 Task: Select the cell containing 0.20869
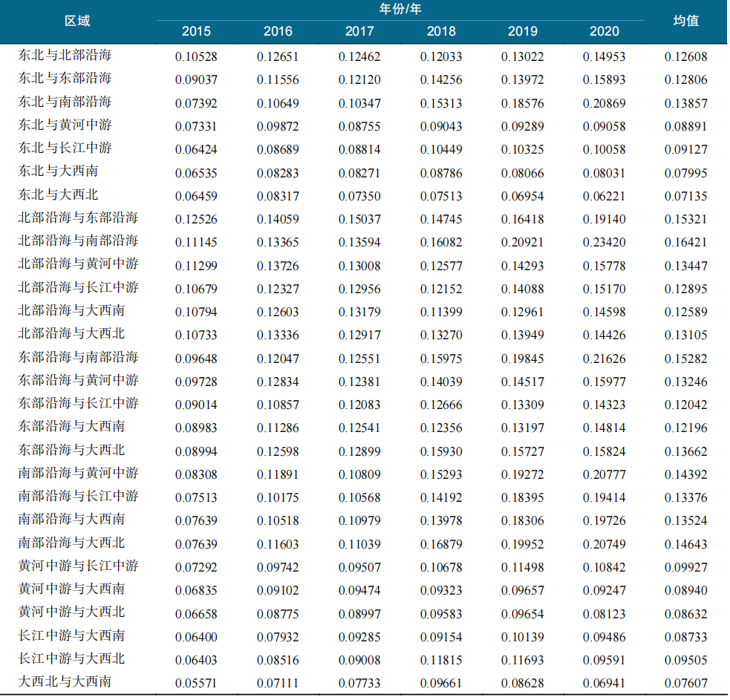pyautogui.click(x=604, y=103)
